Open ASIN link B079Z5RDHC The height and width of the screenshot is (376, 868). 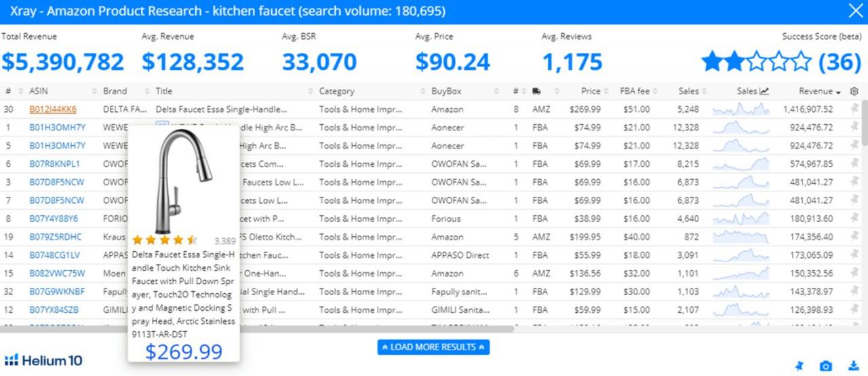pos(55,237)
